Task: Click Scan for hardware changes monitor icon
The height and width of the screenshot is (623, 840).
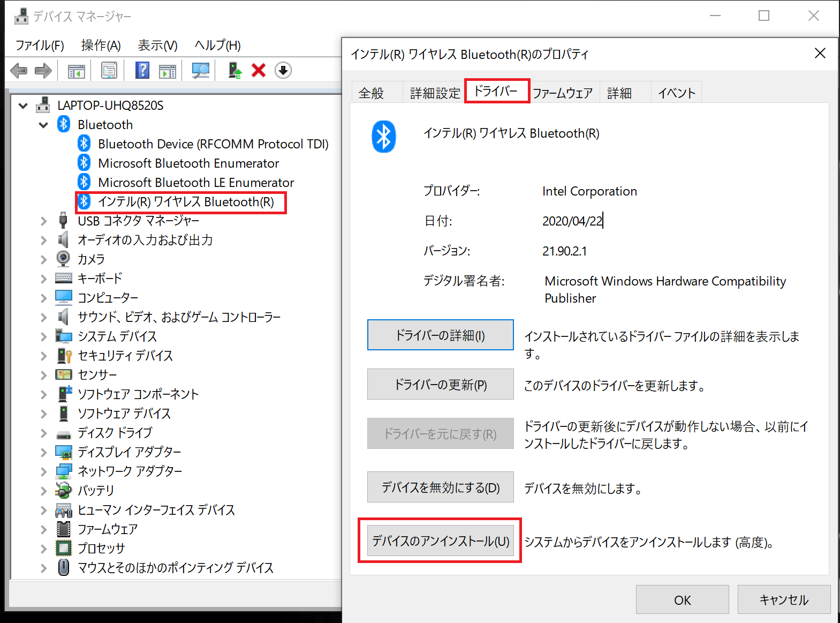Action: pos(201,70)
